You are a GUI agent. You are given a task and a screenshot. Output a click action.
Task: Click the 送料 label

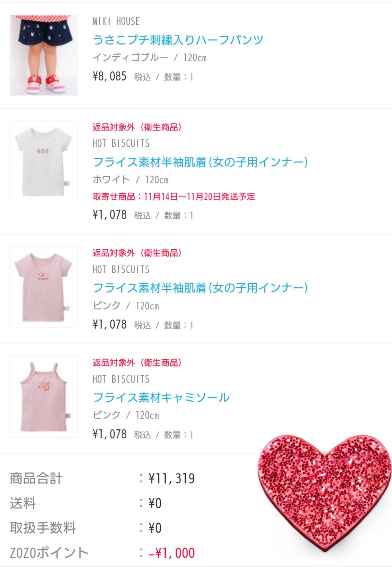tap(23, 503)
